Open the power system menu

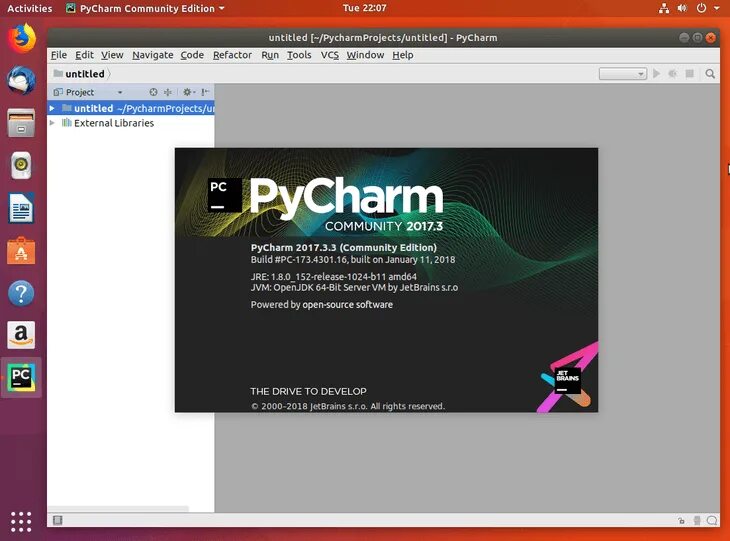[701, 8]
